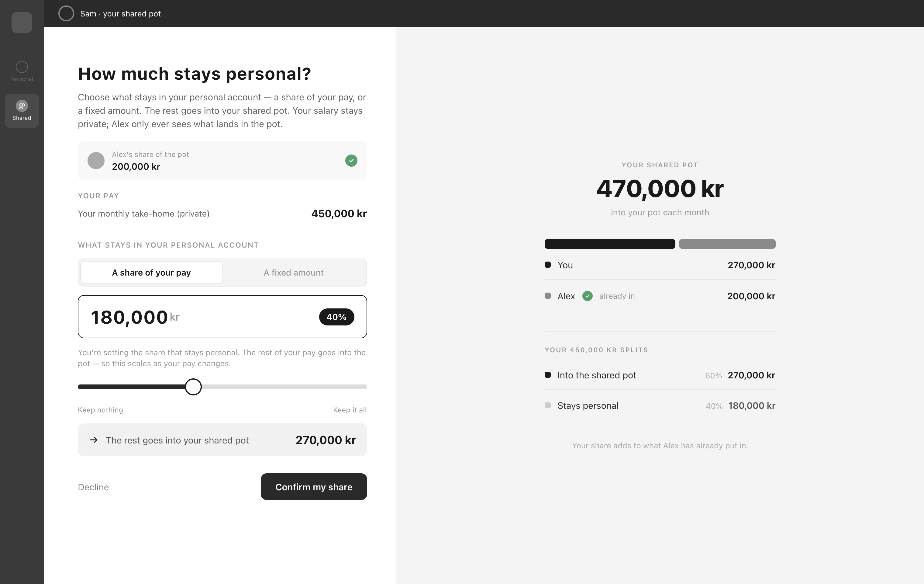Click green check beside Alex already in
Image resolution: width=924 pixels, height=584 pixels.
click(587, 296)
